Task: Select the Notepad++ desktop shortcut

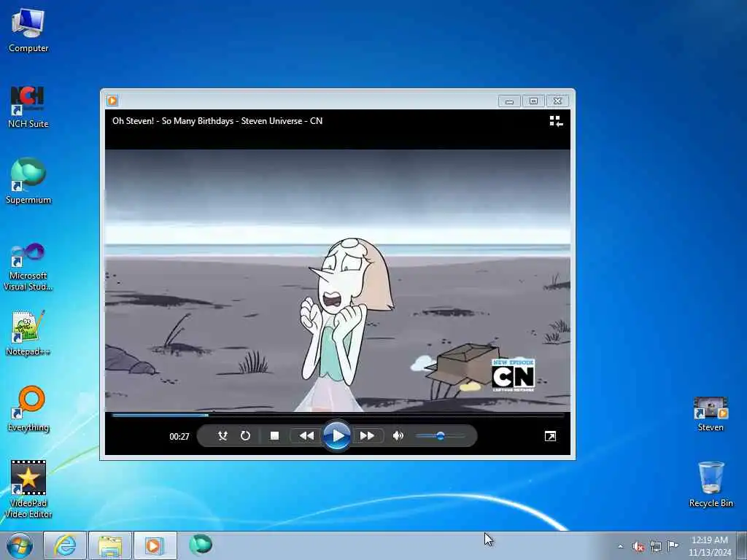Action: (28, 333)
